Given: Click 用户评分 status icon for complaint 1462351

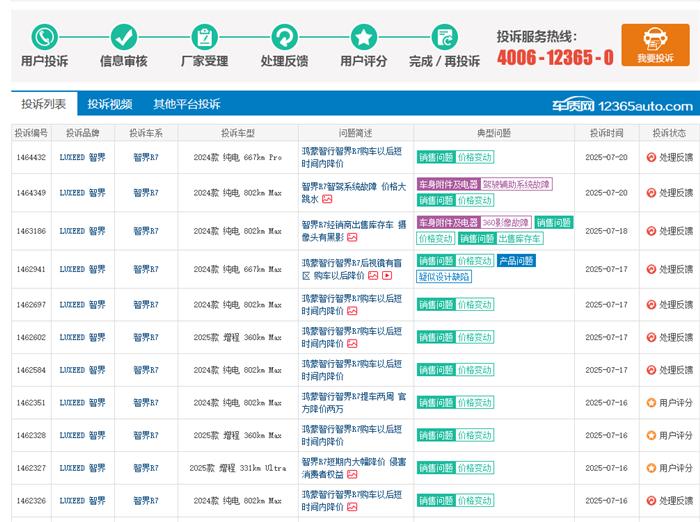Looking at the screenshot, I should 651,403.
